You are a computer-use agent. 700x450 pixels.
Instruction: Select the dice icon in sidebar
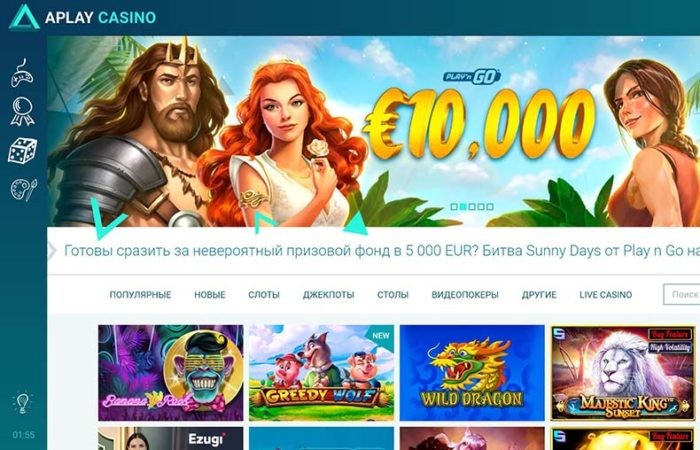tap(22, 151)
